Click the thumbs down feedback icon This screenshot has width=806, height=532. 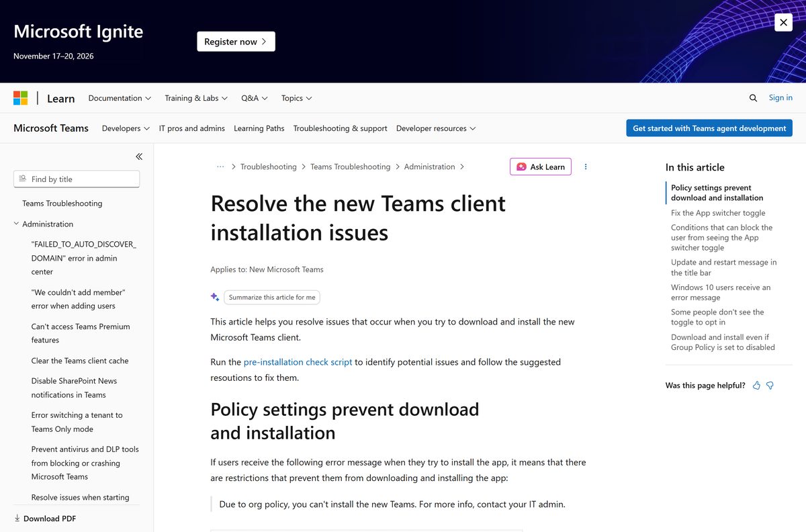point(770,386)
